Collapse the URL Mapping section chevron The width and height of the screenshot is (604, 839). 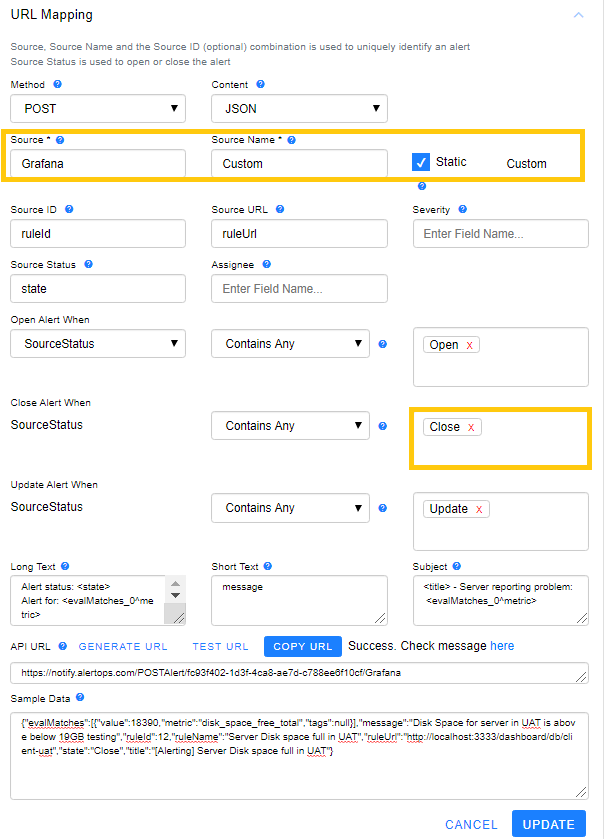point(578,15)
